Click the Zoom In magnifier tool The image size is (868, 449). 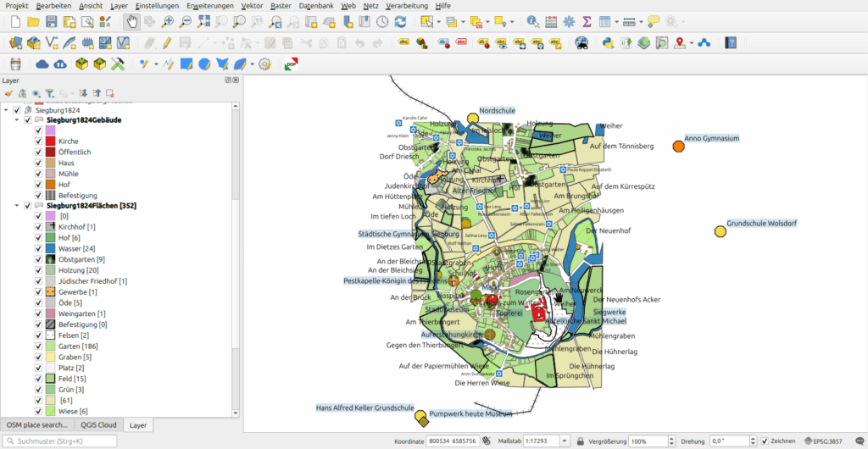click(x=169, y=21)
